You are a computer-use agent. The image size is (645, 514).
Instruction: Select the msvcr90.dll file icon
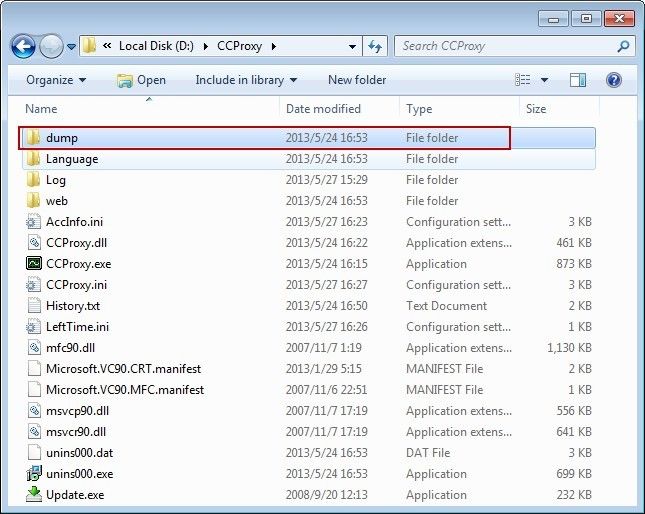coord(34,431)
